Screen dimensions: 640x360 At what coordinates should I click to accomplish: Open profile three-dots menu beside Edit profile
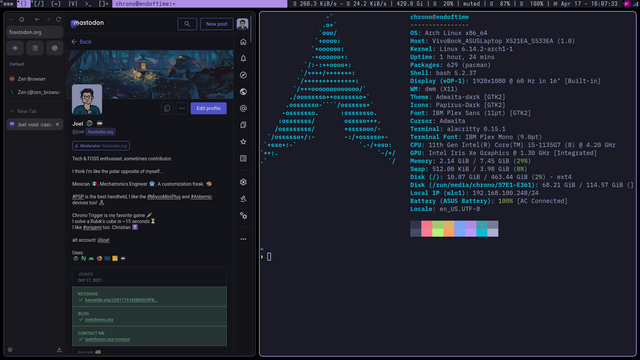182,108
